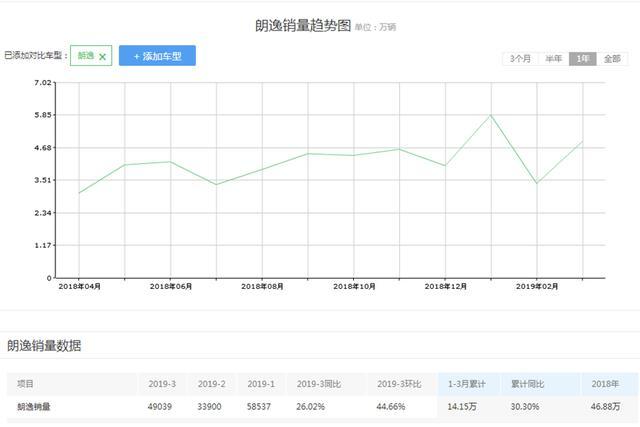
Task: Click the 30.30% value cell
Action: pos(525,407)
